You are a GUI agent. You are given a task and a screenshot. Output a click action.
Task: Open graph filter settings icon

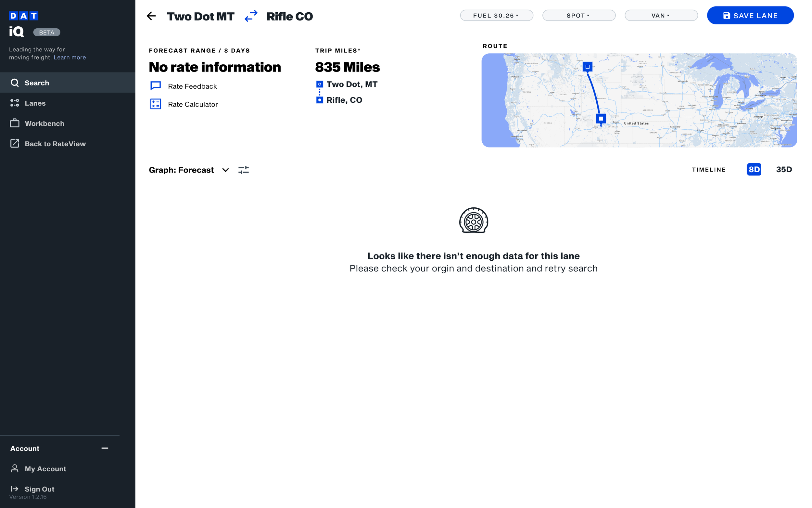click(244, 170)
